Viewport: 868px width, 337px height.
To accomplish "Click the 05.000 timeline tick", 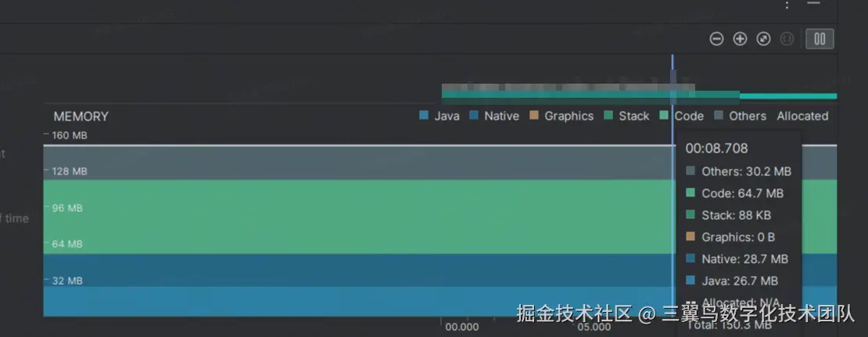I will (594, 327).
